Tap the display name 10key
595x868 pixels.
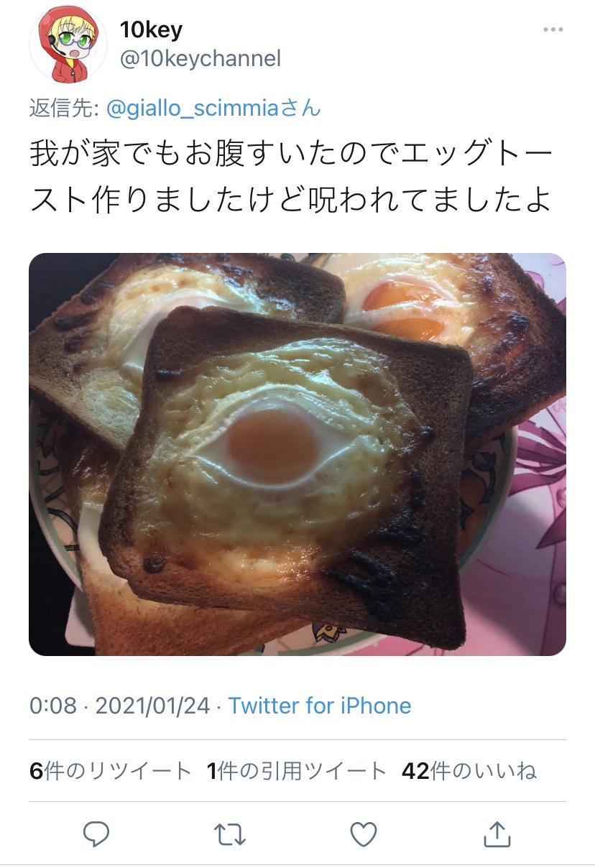(x=151, y=30)
